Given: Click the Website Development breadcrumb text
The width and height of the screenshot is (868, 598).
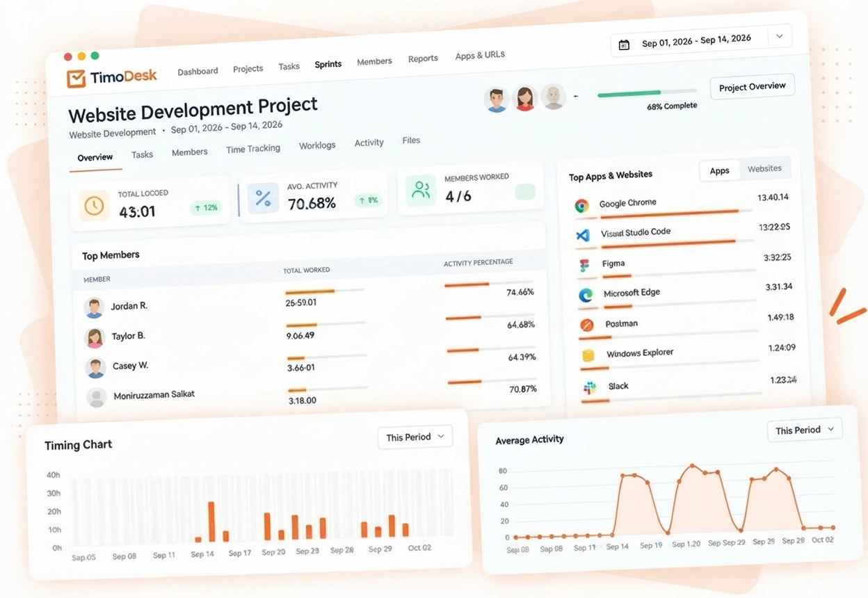Looking at the screenshot, I should (113, 133).
